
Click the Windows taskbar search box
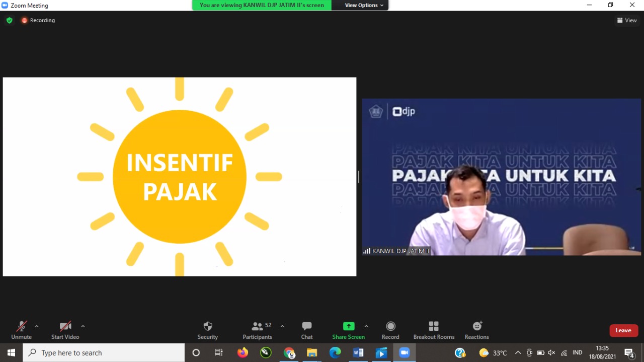(x=104, y=352)
